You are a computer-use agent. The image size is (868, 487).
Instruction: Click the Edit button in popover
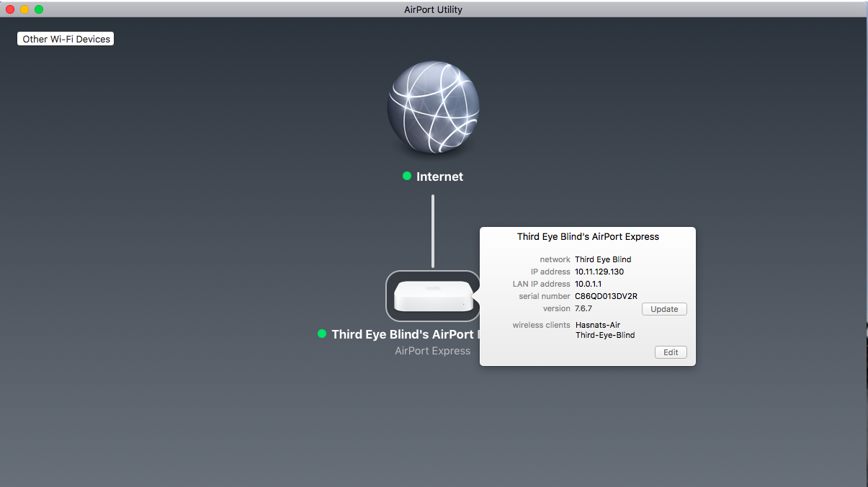click(x=671, y=352)
